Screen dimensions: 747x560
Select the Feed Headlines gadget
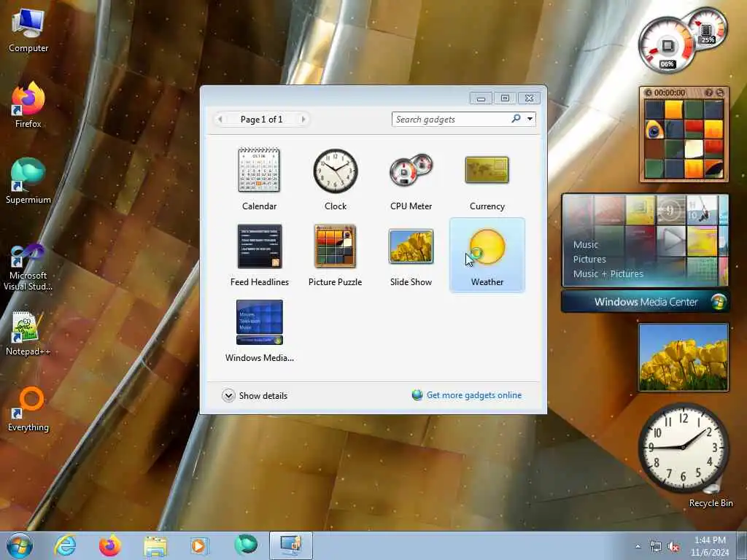(259, 255)
